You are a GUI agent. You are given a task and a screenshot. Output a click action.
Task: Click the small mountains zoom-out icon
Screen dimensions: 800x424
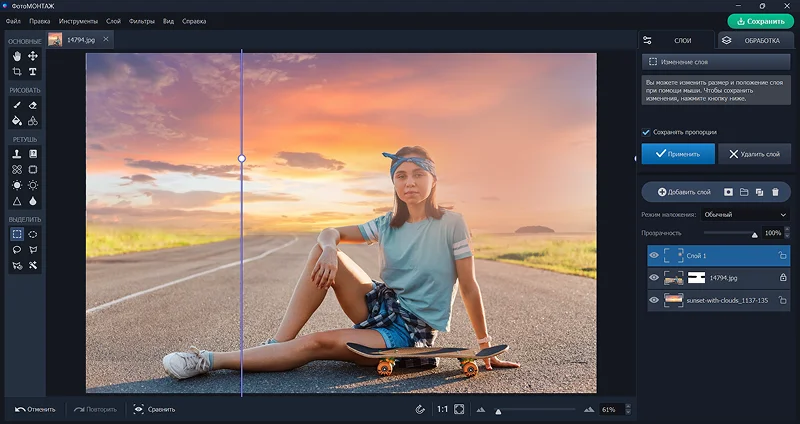coord(481,410)
